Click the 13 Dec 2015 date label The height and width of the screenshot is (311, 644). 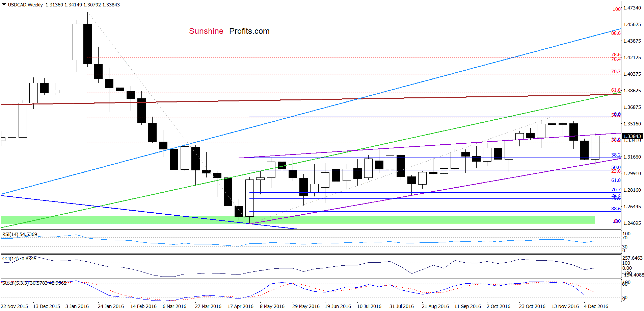tap(47, 306)
